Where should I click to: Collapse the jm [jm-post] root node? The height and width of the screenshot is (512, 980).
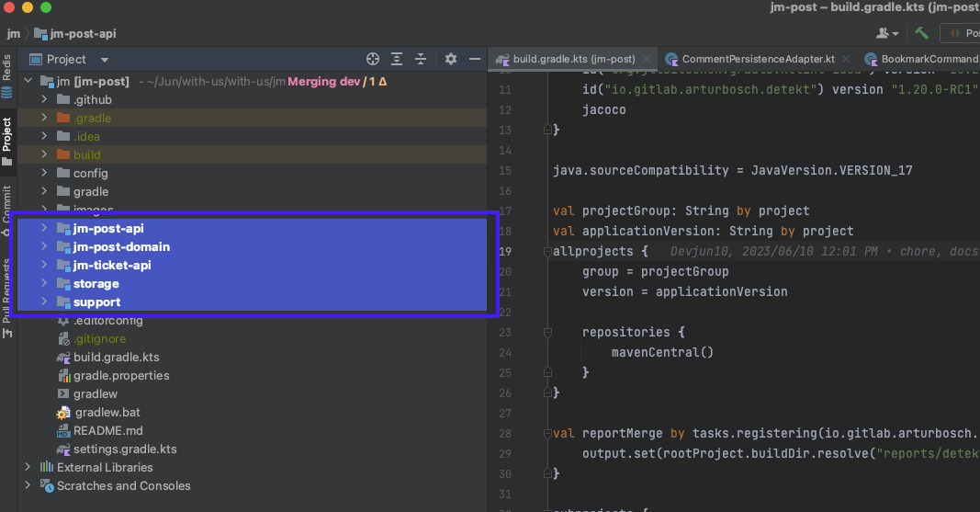point(28,81)
